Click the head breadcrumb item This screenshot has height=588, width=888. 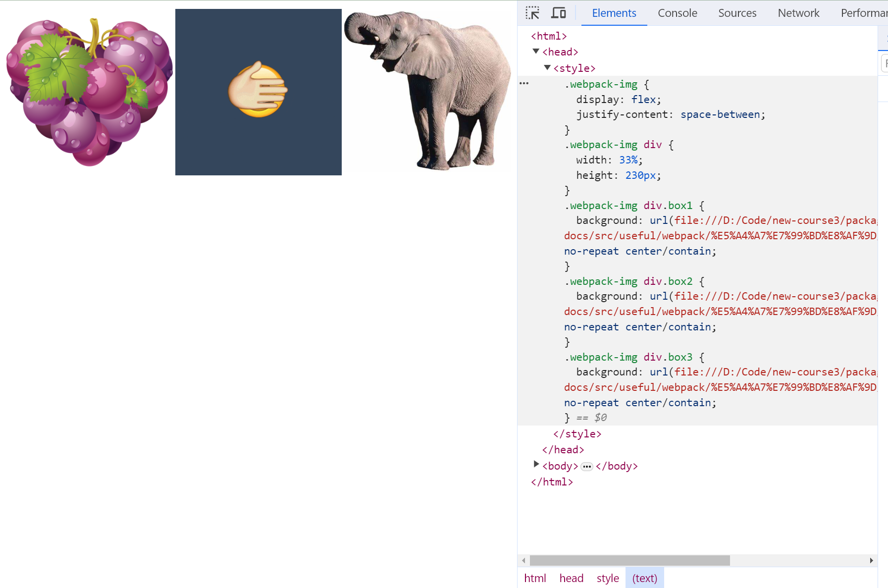tap(571, 578)
